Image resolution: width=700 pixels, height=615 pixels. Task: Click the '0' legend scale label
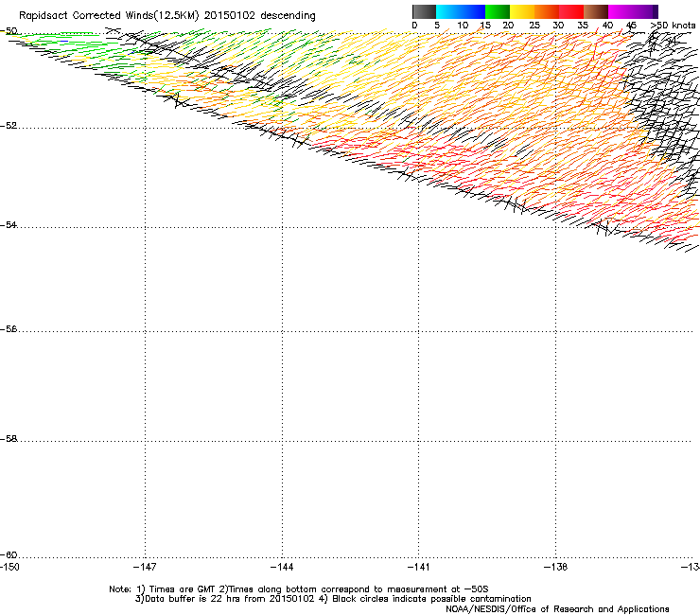414,26
